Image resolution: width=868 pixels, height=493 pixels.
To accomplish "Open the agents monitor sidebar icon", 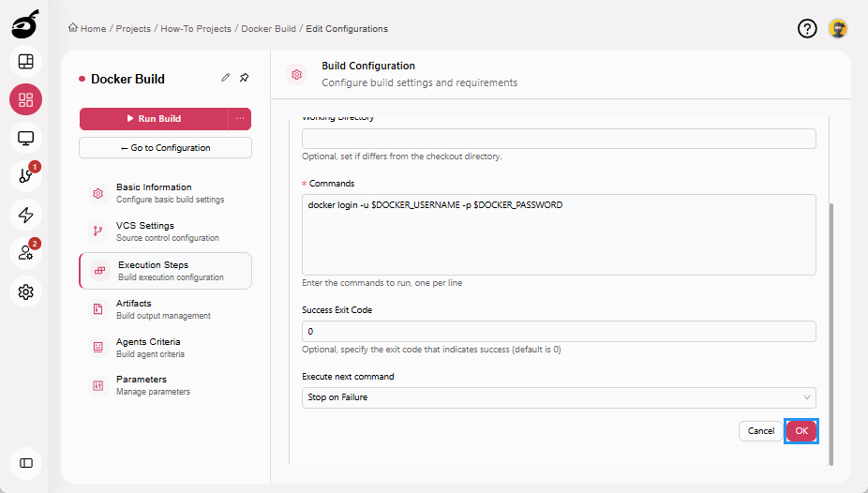I will coord(25,138).
